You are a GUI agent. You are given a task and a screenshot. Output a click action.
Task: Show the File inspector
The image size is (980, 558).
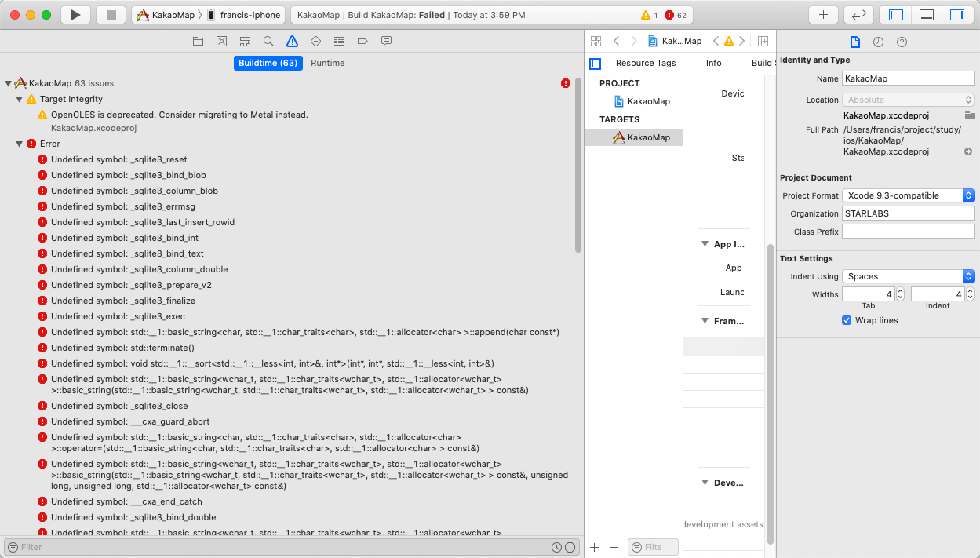(x=855, y=42)
